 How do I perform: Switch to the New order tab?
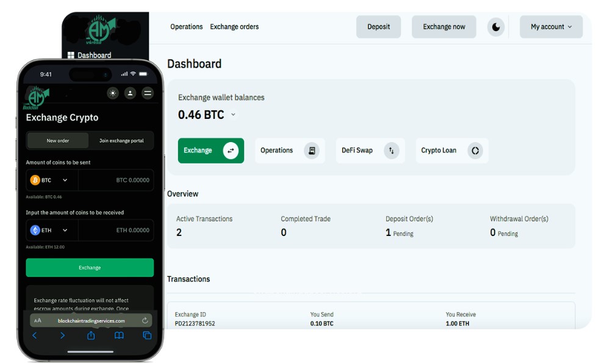58,141
